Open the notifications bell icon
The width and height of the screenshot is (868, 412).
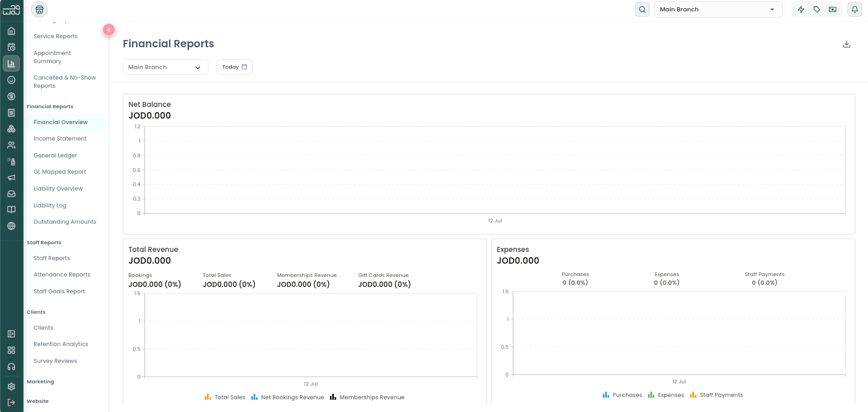pos(855,10)
